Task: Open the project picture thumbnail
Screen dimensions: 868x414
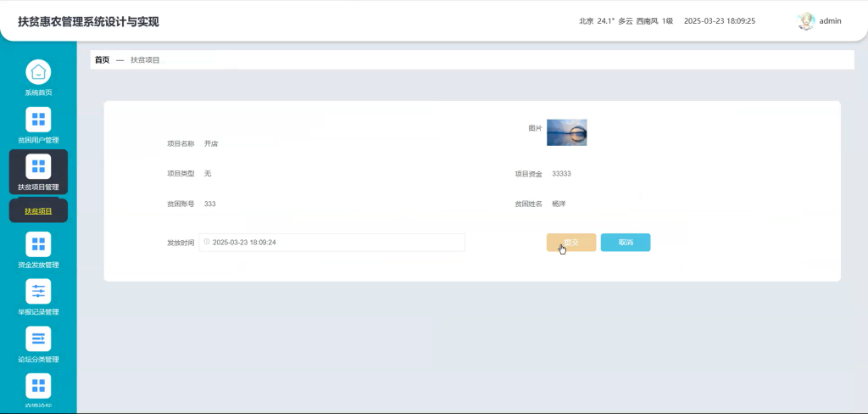Action: [x=567, y=132]
